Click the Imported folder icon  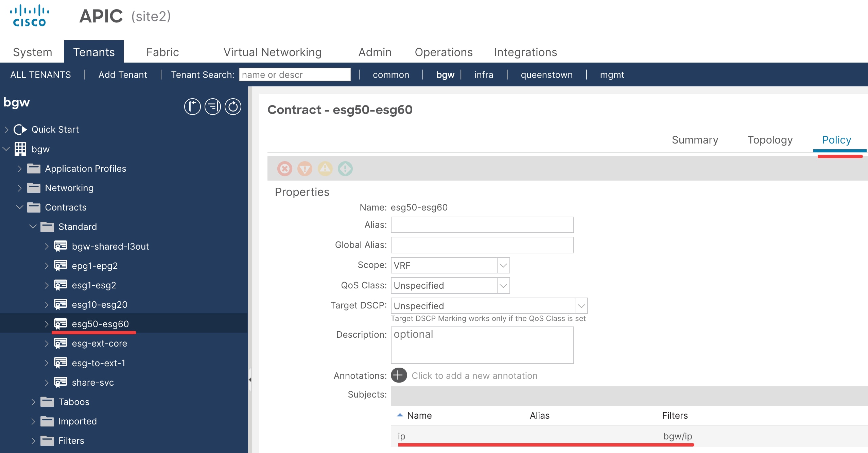click(x=47, y=421)
